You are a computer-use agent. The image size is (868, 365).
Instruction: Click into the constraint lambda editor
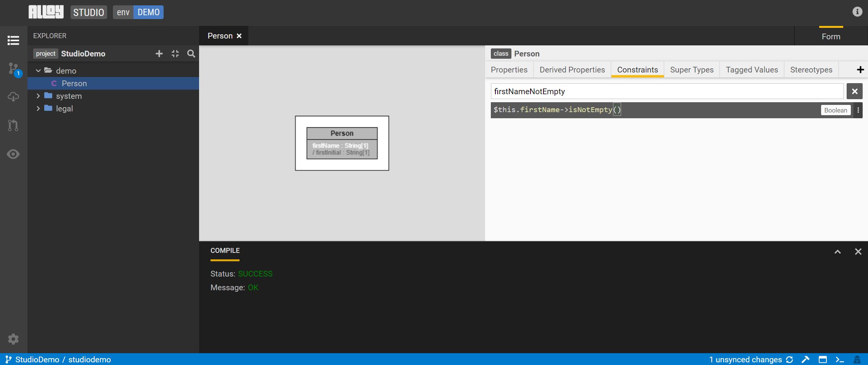pyautogui.click(x=655, y=110)
